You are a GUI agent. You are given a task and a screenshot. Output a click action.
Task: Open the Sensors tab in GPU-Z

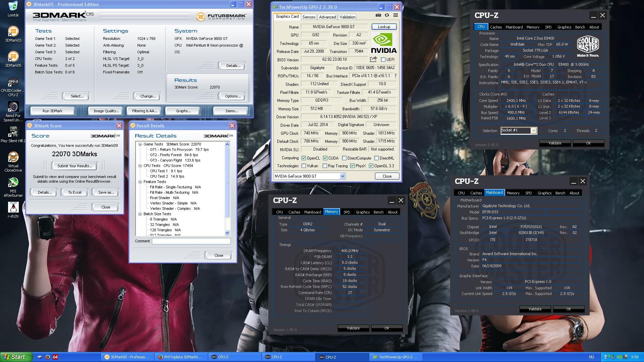click(309, 17)
